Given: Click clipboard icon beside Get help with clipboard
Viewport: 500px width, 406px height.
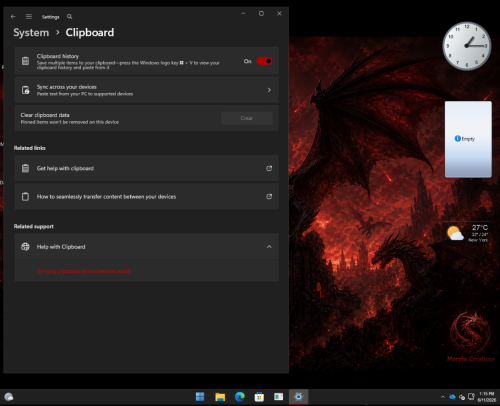Looking at the screenshot, I should click(x=25, y=168).
